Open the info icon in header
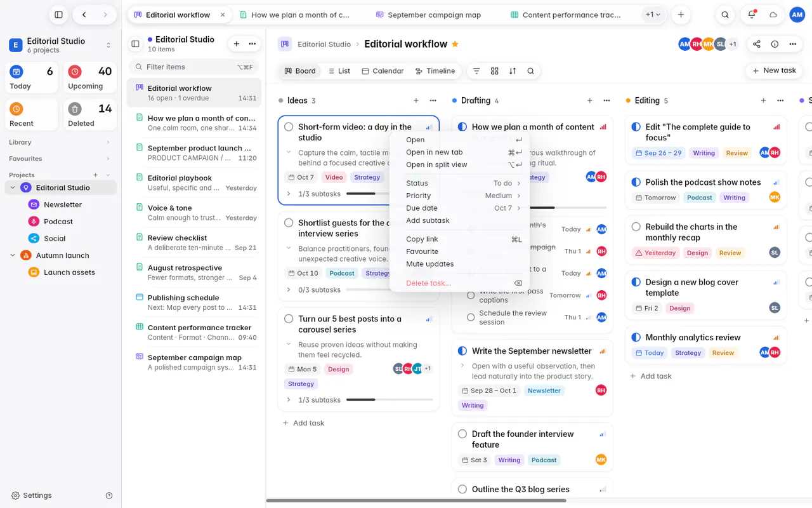812x508 pixels. coord(775,44)
